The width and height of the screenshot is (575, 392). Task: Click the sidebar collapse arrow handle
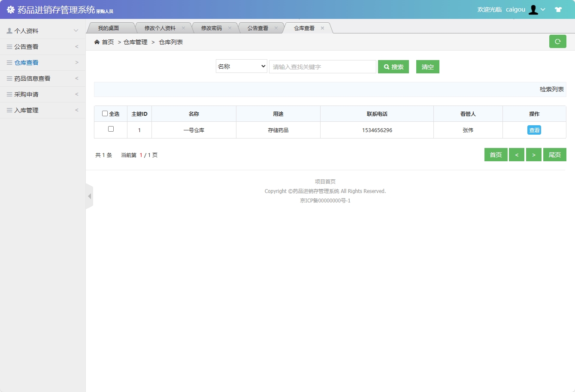(90, 196)
